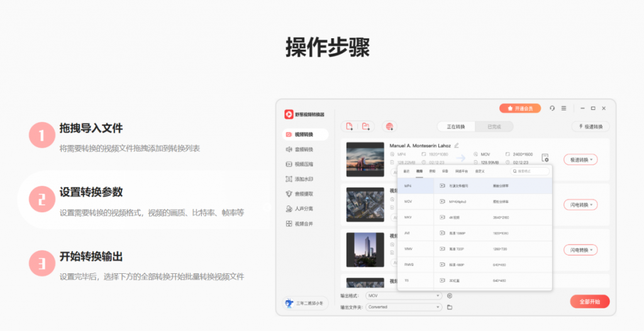Select the 标清 480P preset row

click(493, 264)
